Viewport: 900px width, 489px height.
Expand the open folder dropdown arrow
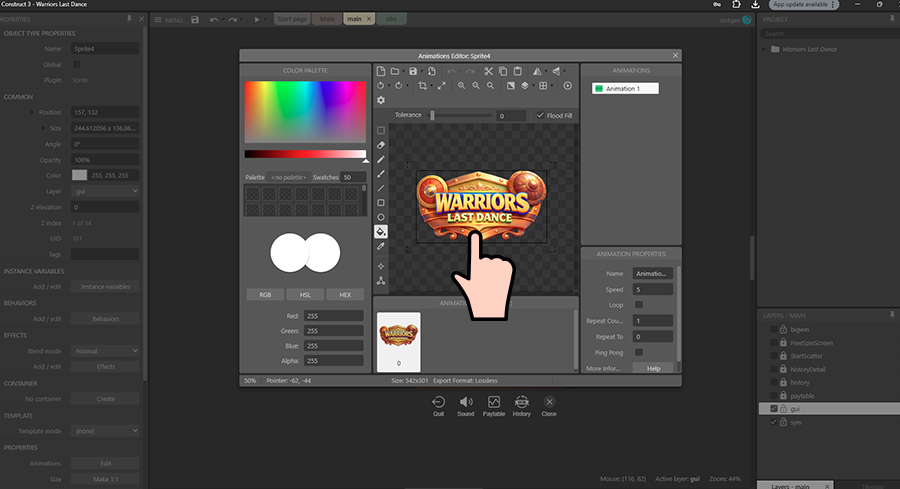(404, 72)
